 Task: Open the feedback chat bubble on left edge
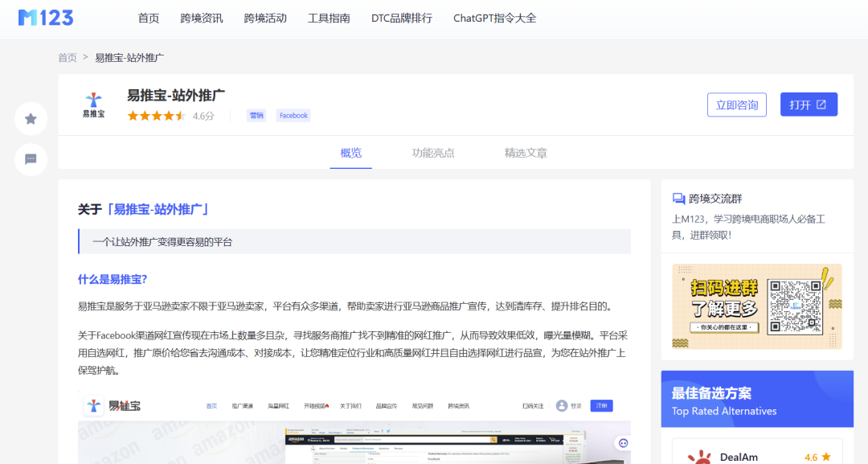point(31,159)
